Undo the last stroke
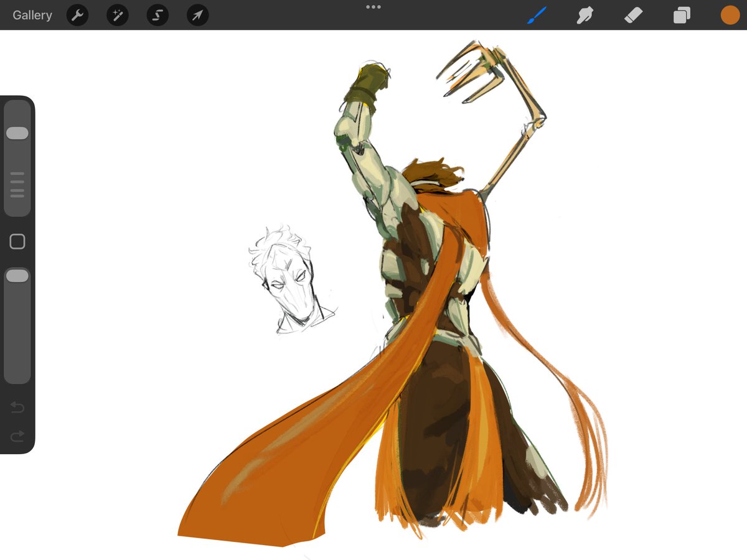Image resolution: width=747 pixels, height=560 pixels. click(17, 408)
